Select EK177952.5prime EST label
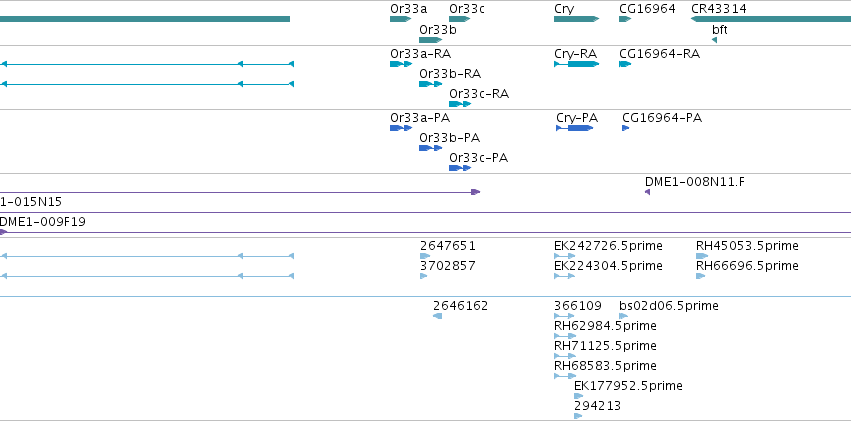The width and height of the screenshot is (851, 421). 628,386
